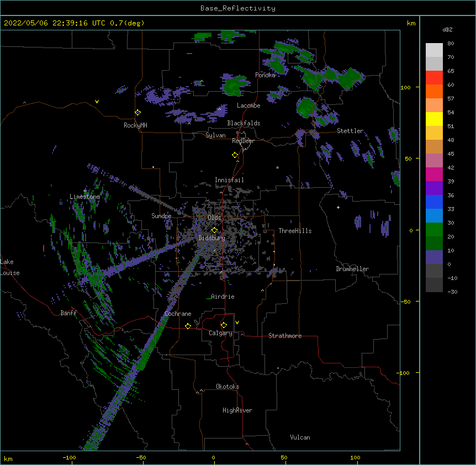Click the dBZ legend heading
This screenshot has width=476, height=465.
[x=447, y=29]
